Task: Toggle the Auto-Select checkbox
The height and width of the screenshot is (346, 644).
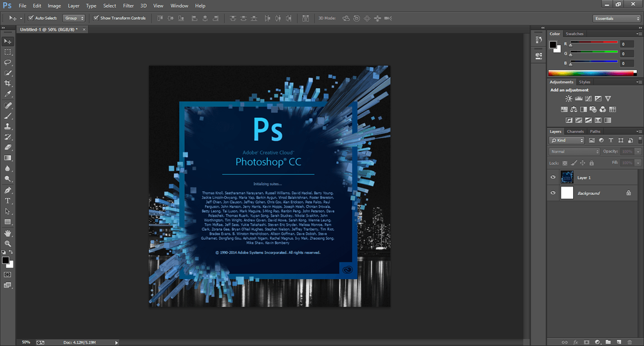Action: pos(31,18)
